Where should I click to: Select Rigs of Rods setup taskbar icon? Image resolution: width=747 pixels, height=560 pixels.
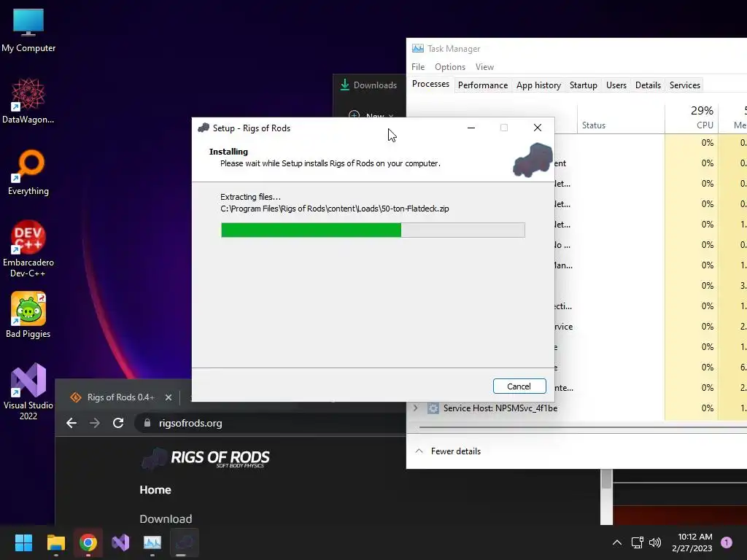[x=185, y=542]
